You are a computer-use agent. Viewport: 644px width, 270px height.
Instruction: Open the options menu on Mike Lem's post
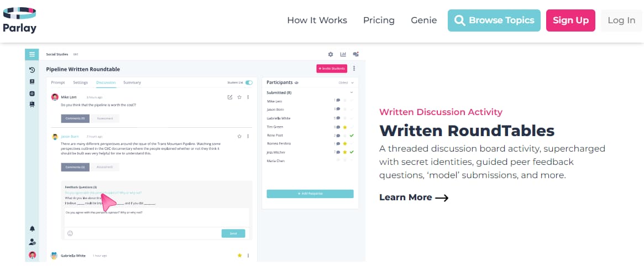click(x=248, y=97)
